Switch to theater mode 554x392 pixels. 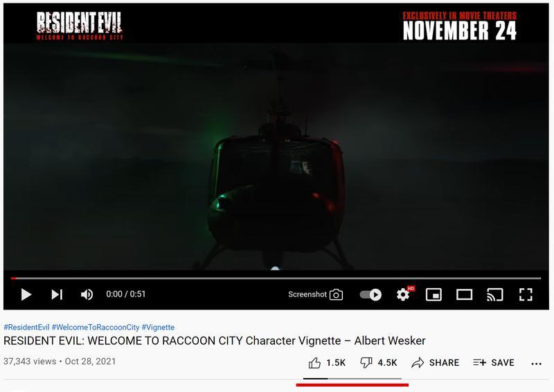pyautogui.click(x=464, y=294)
